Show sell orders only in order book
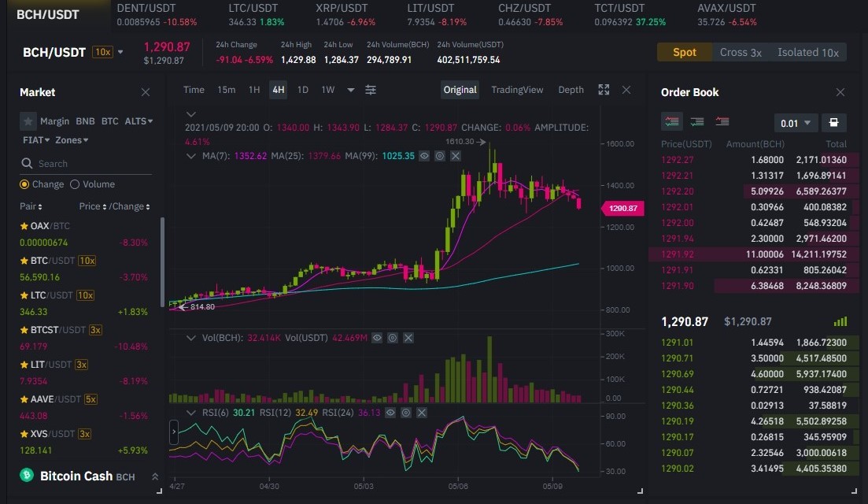This screenshot has width=868, height=504. pos(722,122)
